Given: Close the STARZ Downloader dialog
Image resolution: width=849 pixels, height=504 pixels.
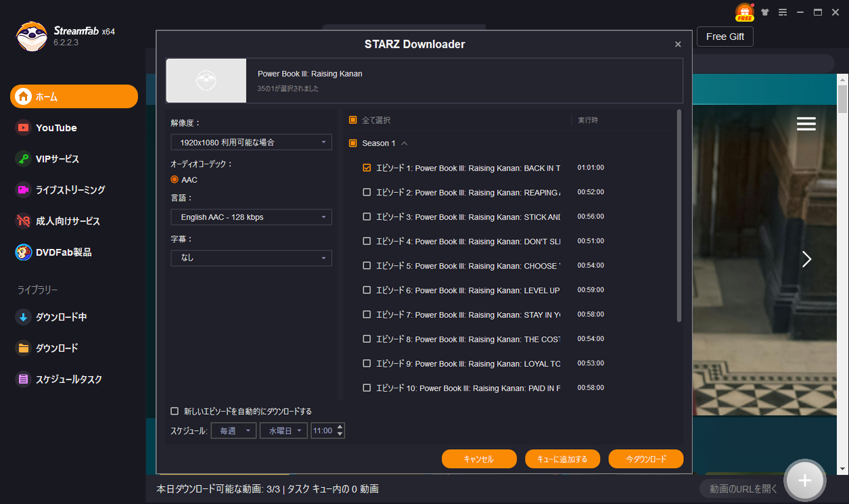Looking at the screenshot, I should pos(678,45).
